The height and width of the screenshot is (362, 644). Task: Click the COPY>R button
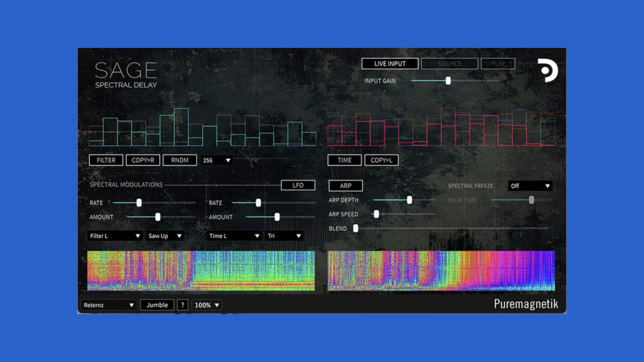pos(143,160)
